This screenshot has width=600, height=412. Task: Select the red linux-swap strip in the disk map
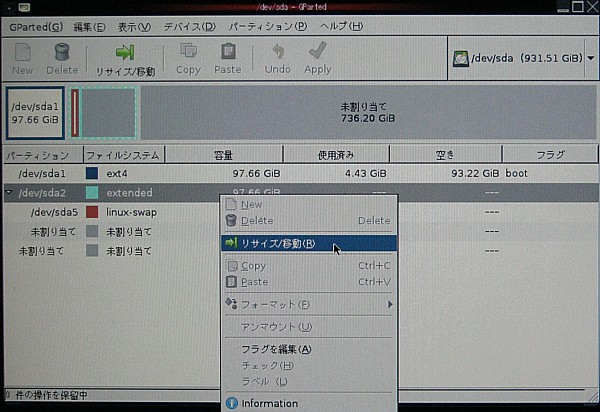coord(75,113)
